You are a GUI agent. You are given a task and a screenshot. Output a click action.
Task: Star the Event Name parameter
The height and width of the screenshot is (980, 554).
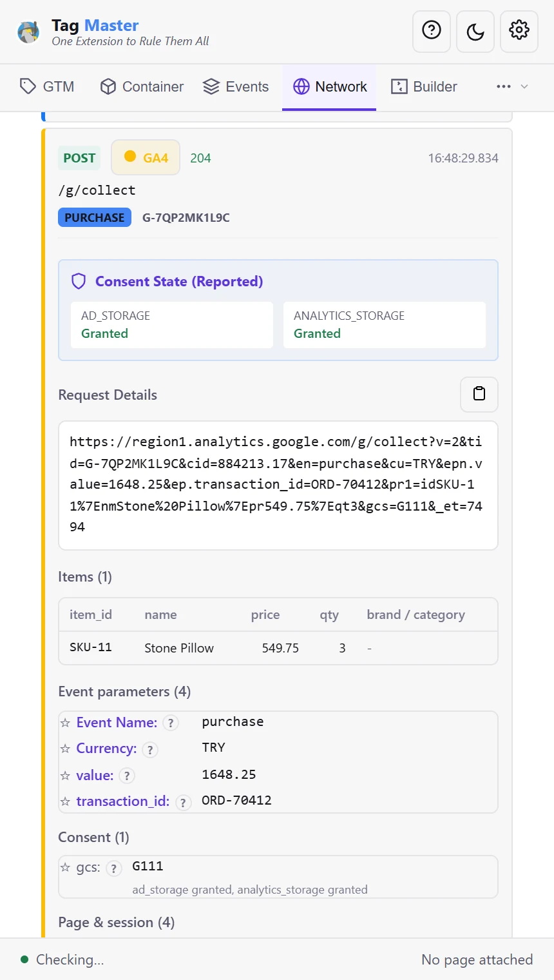[65, 723]
